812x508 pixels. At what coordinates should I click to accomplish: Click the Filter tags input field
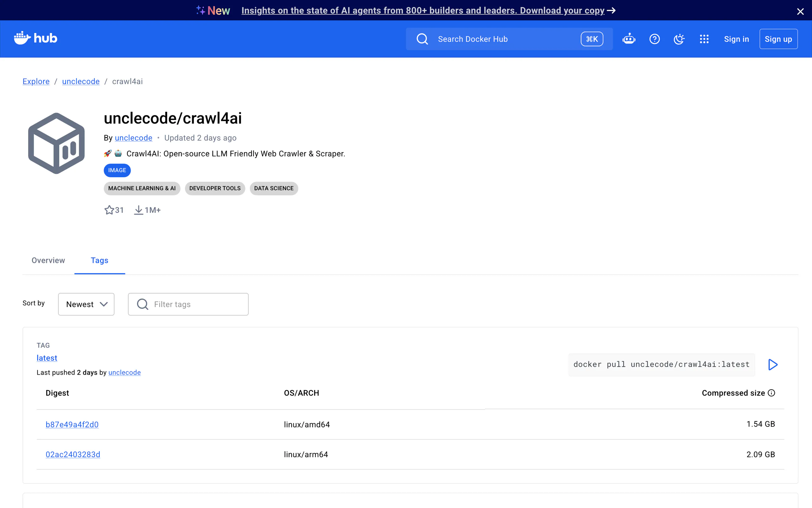point(188,304)
